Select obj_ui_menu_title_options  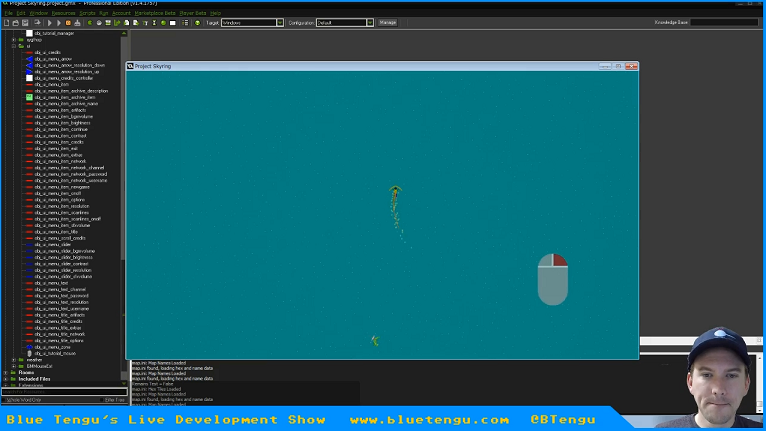(59, 341)
